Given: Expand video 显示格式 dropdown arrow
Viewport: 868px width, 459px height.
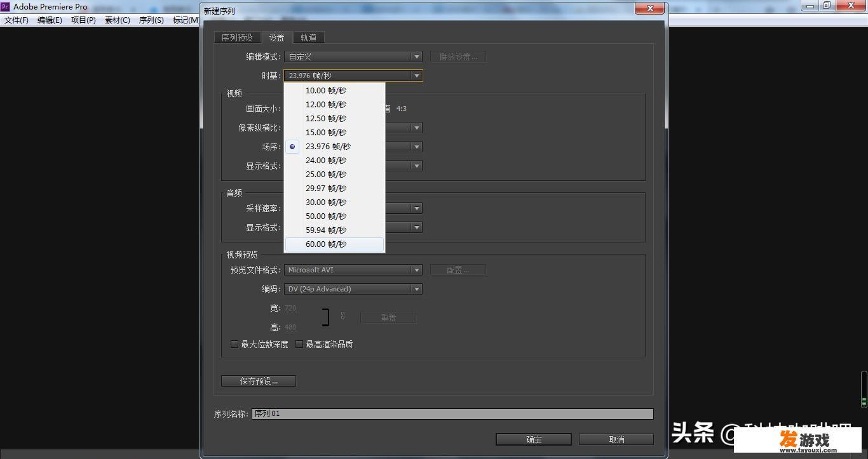Looking at the screenshot, I should [417, 166].
